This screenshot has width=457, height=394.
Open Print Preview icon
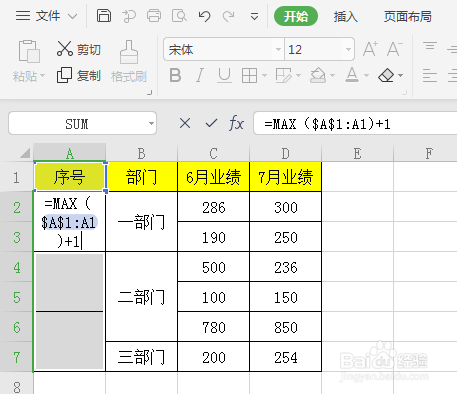pos(179,16)
